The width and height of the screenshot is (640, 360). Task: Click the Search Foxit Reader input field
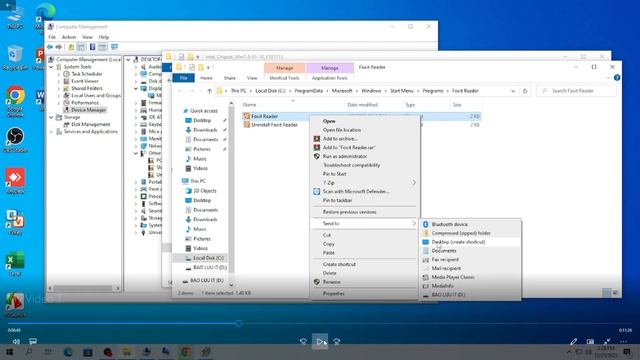point(576,91)
